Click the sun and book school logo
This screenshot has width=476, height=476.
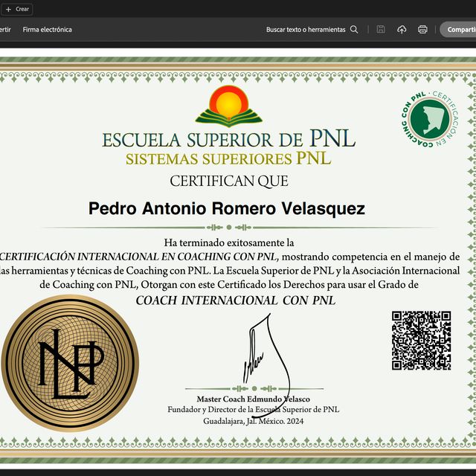pyautogui.click(x=228, y=106)
